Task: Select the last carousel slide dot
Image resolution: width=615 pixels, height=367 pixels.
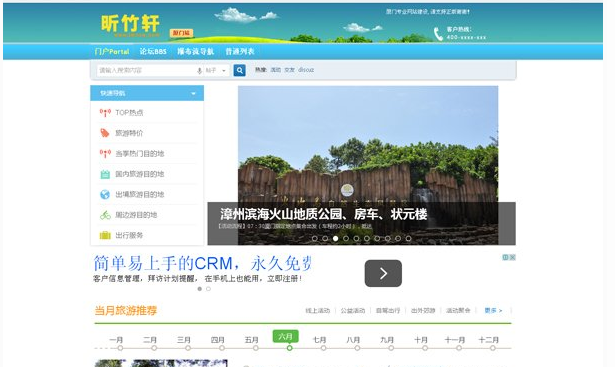Action: click(x=408, y=238)
